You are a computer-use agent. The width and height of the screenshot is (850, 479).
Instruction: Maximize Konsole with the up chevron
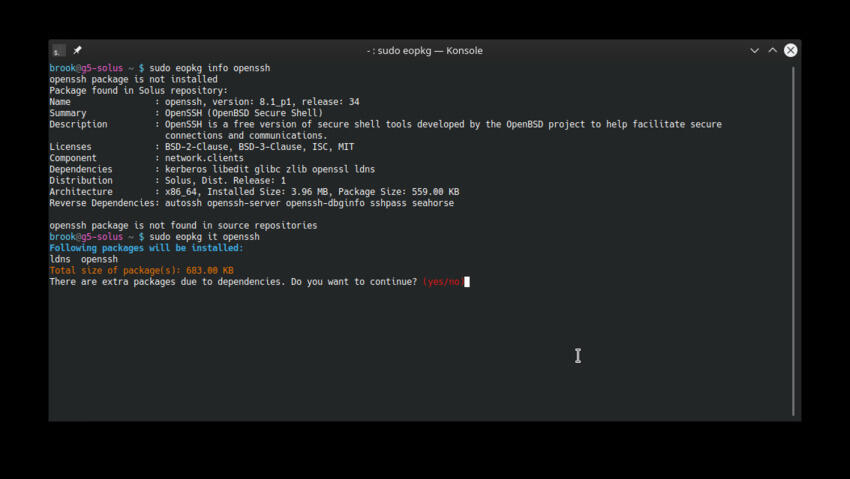tap(772, 50)
